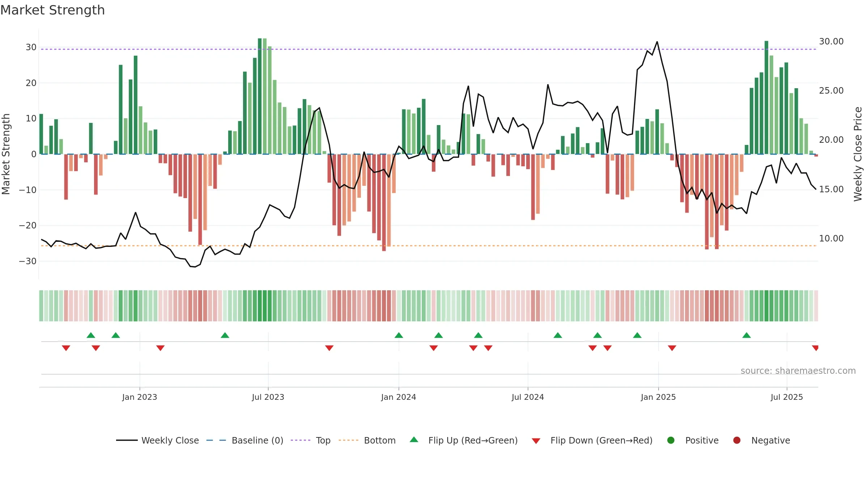The width and height of the screenshot is (868, 488).
Task: Click the source: sharemaestro.com text
Action: (x=798, y=371)
